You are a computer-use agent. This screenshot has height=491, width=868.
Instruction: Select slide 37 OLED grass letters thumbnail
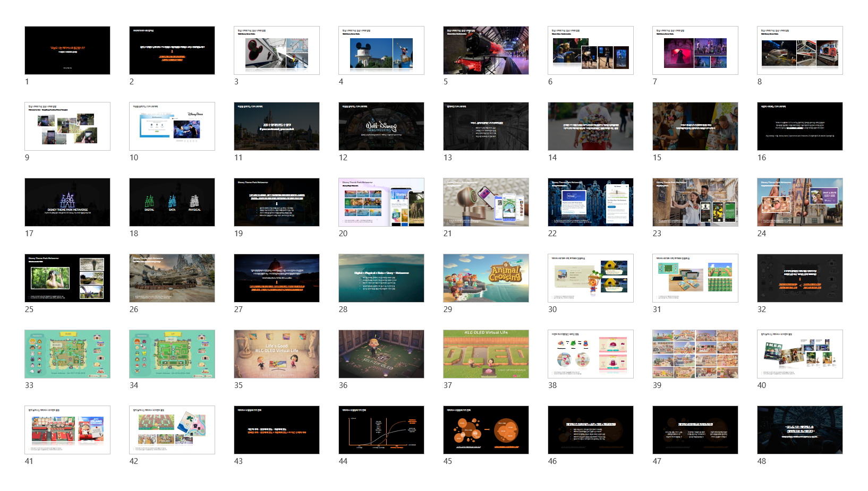(486, 354)
